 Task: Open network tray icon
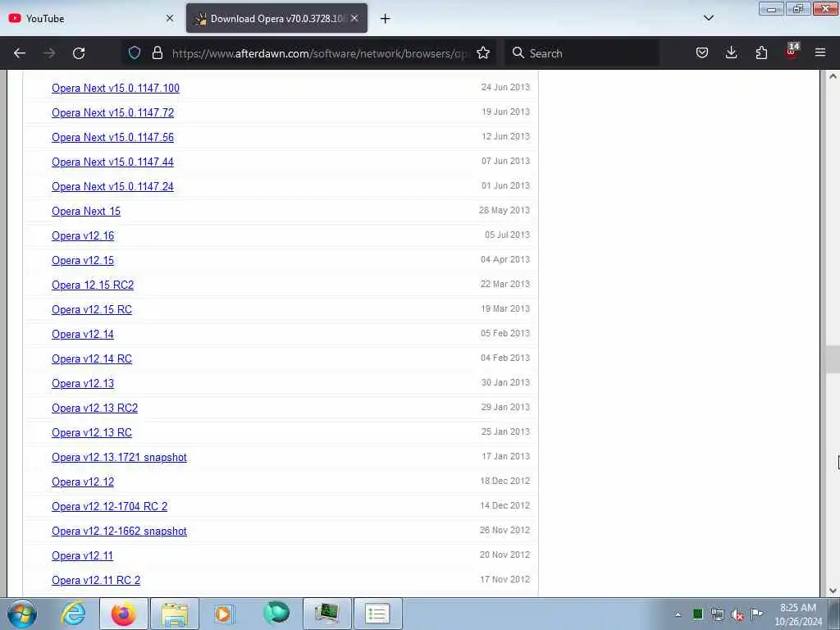[717, 614]
